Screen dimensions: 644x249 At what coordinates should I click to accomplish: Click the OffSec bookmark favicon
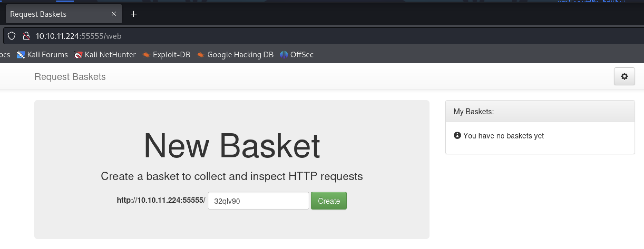(284, 55)
